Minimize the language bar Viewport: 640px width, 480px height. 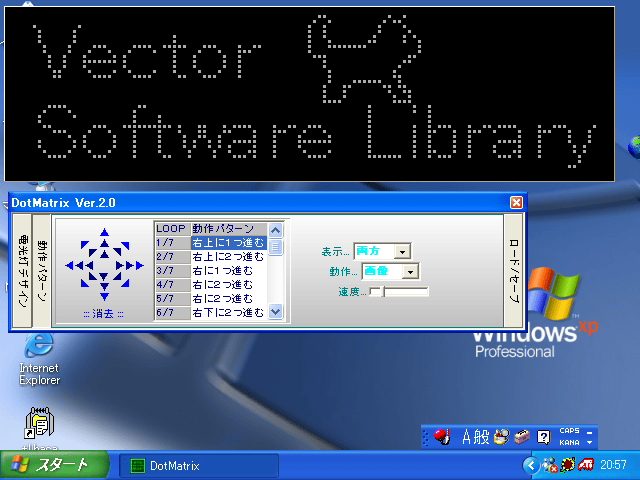tap(590, 433)
